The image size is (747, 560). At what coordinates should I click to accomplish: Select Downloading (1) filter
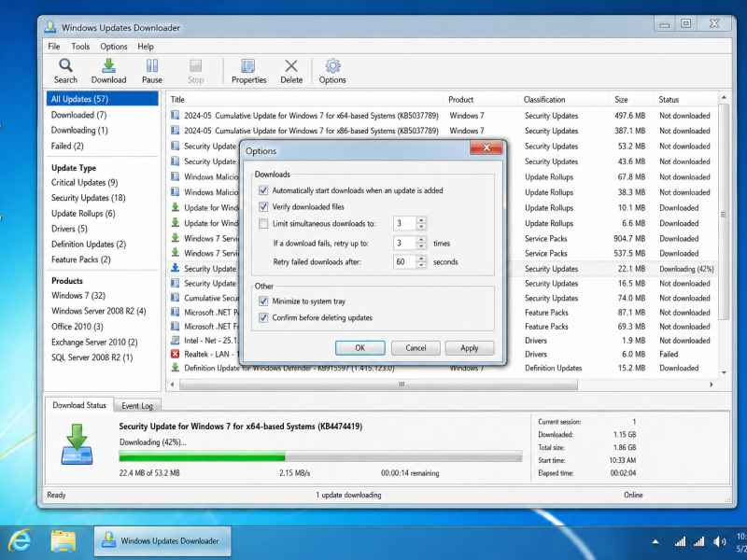tap(79, 130)
